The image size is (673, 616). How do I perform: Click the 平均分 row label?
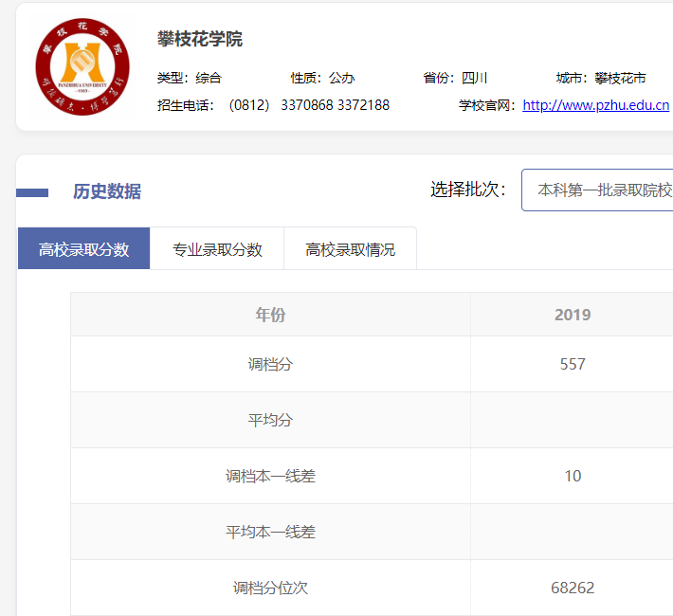tap(270, 420)
